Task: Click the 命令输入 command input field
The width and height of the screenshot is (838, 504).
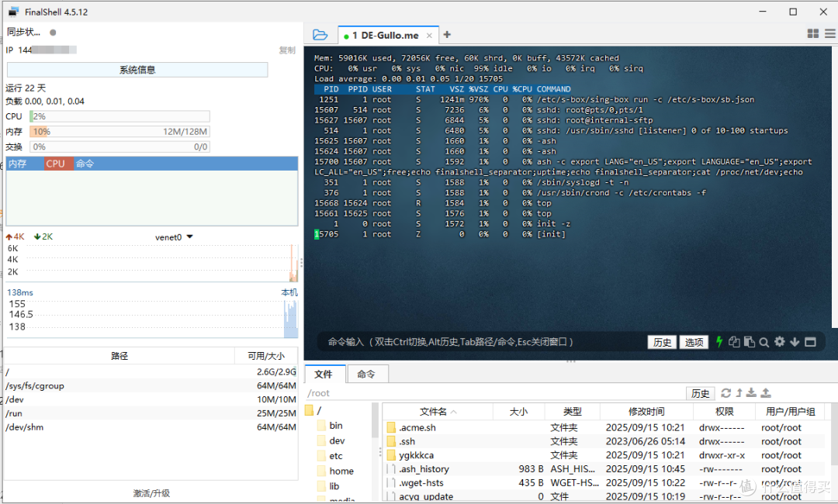Action: (481, 342)
